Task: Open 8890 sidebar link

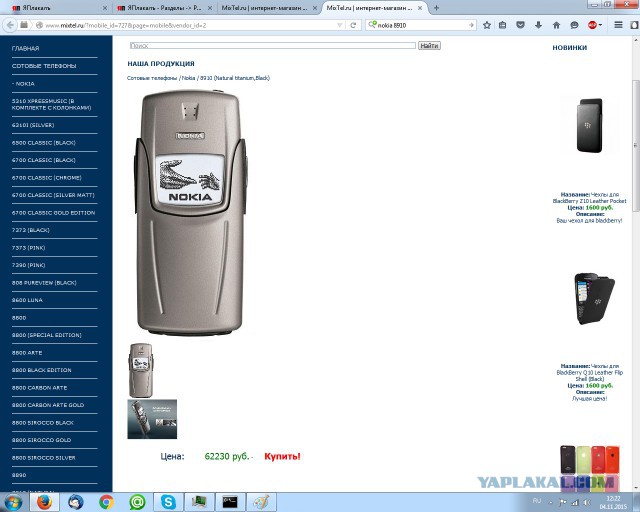Action: (x=19, y=475)
